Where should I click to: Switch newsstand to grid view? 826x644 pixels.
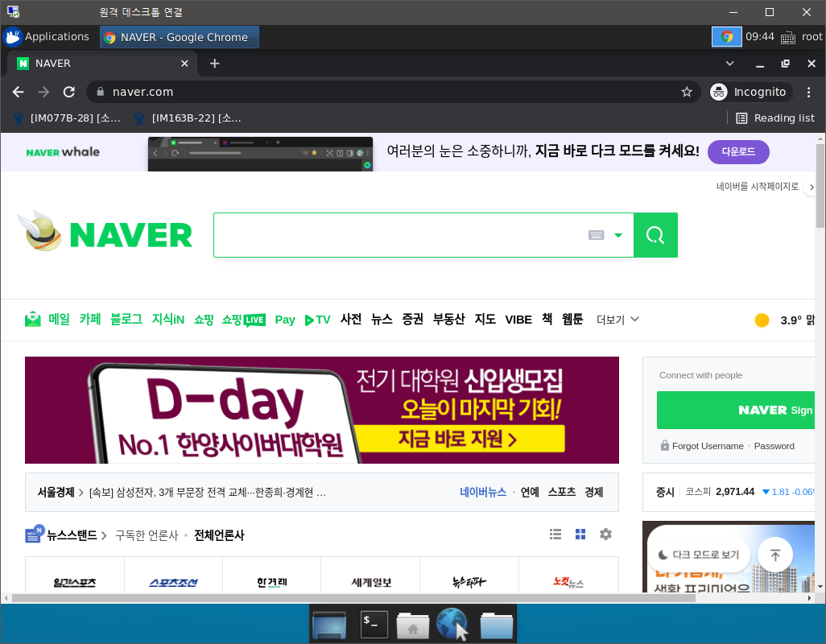pos(580,535)
